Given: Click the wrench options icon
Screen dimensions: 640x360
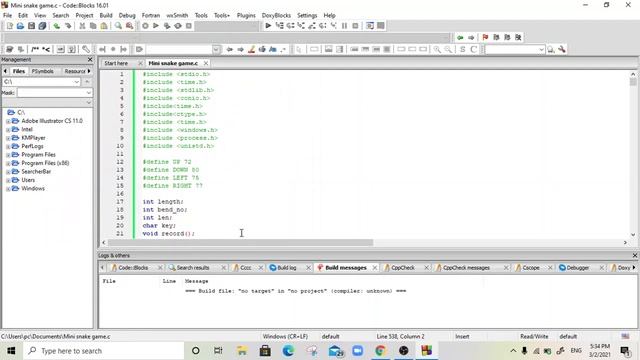Looking at the screenshot, I should coord(562,49).
